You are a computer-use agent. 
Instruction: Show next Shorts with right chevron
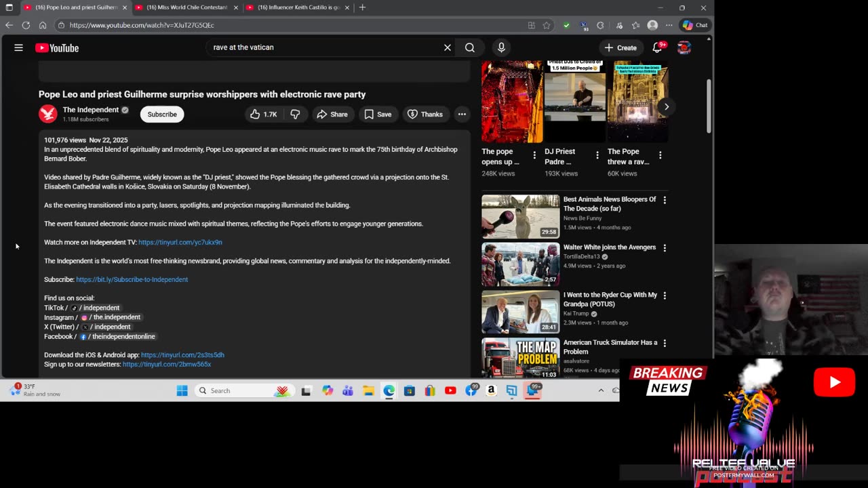click(x=667, y=106)
